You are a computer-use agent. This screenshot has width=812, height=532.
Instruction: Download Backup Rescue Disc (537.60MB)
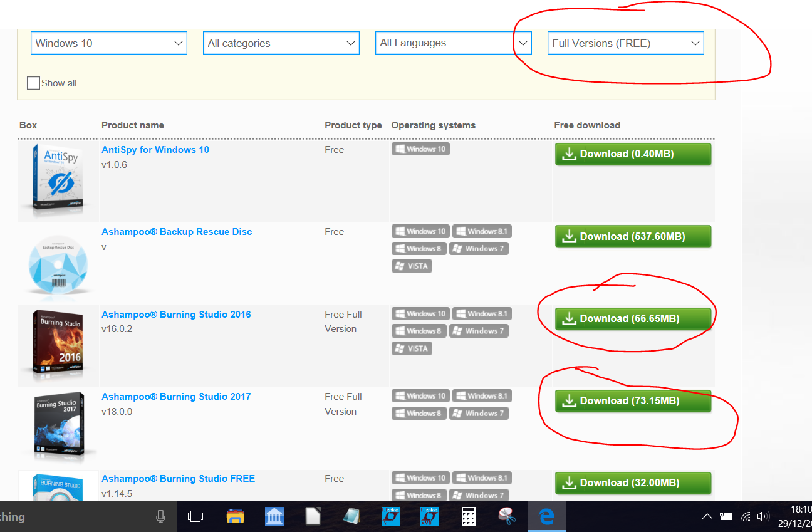[633, 236]
